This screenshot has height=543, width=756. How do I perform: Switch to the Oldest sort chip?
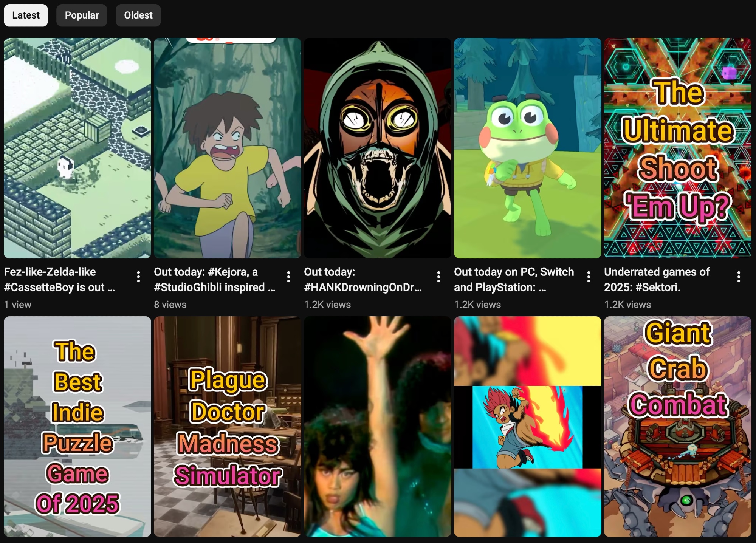pyautogui.click(x=138, y=15)
